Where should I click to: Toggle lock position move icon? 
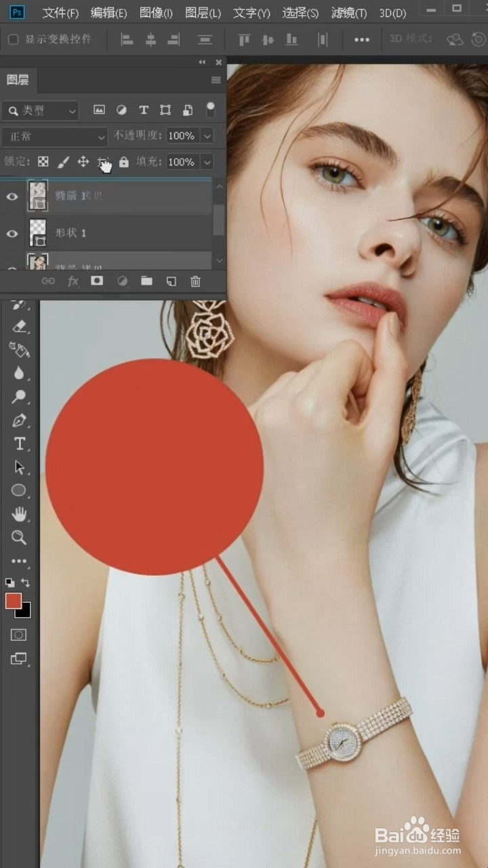83,162
